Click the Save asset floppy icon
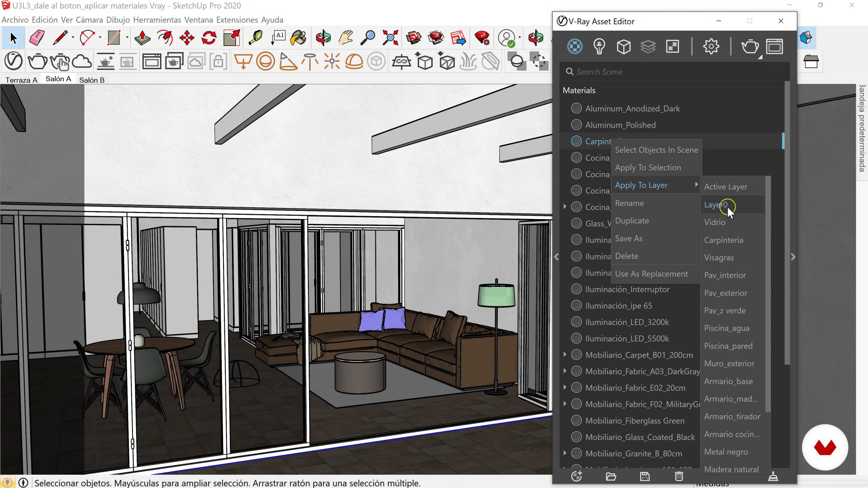The image size is (868, 488). tap(645, 476)
